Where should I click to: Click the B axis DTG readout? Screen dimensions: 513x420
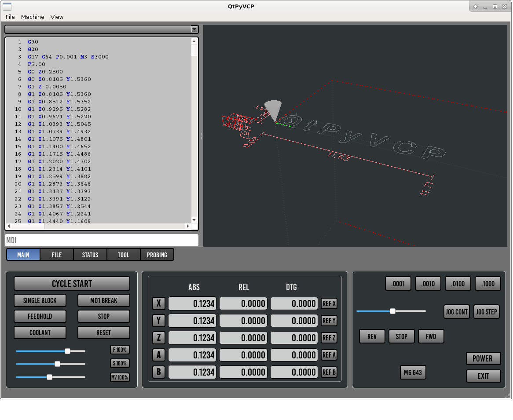click(x=294, y=372)
